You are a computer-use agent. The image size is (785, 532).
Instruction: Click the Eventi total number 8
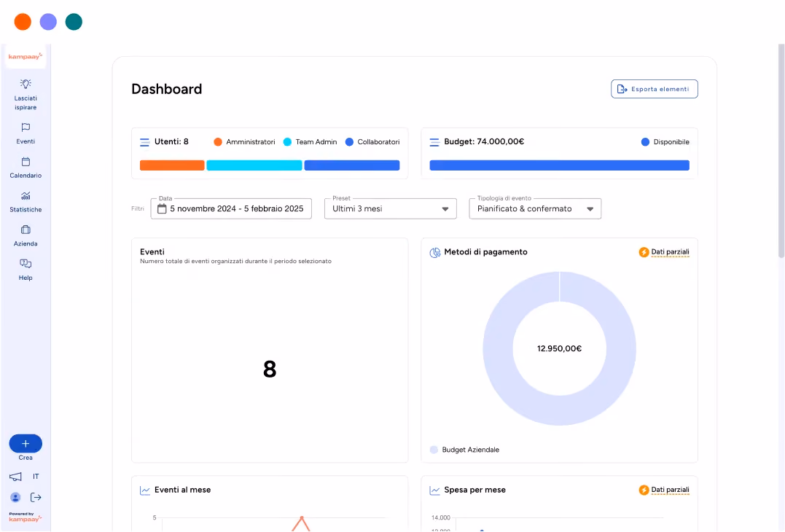tap(270, 369)
